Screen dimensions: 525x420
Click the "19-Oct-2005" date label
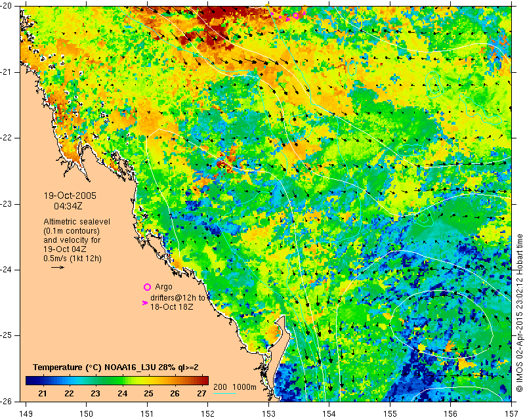[70, 196]
